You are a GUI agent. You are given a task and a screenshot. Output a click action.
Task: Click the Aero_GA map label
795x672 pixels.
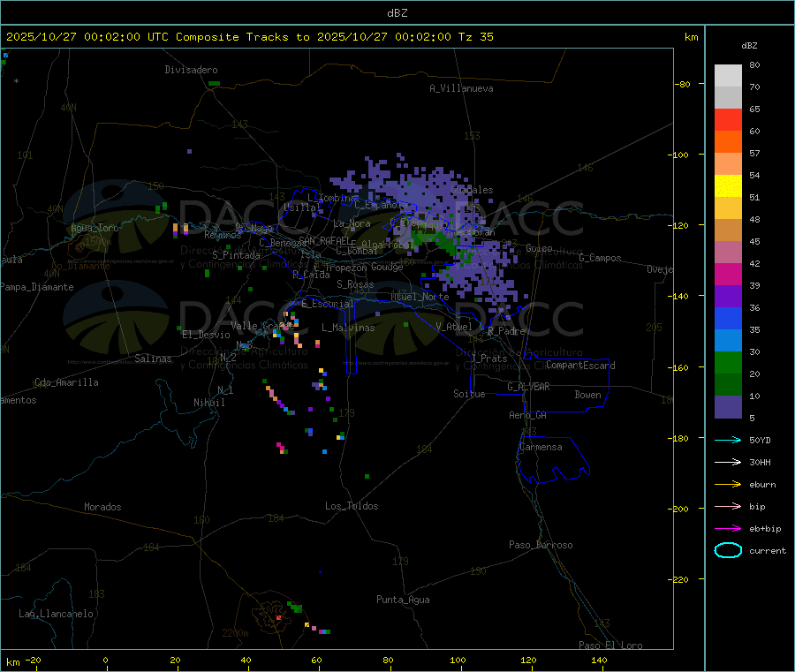[528, 415]
